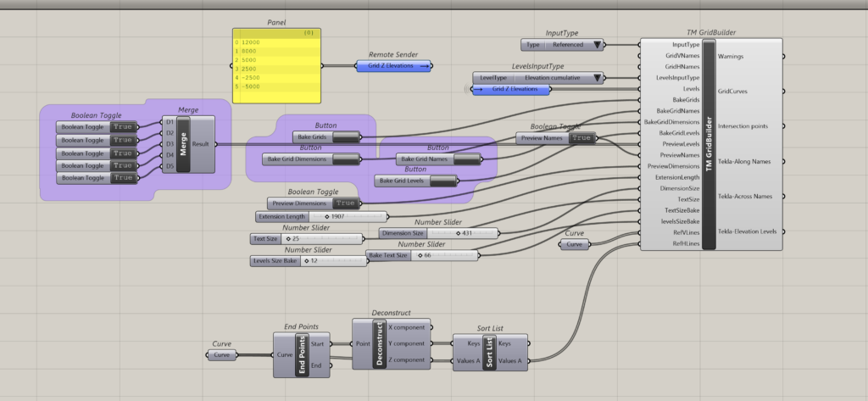Expand the LevelsInputType Elevation cumulative dropdown
868x401 pixels.
point(597,78)
